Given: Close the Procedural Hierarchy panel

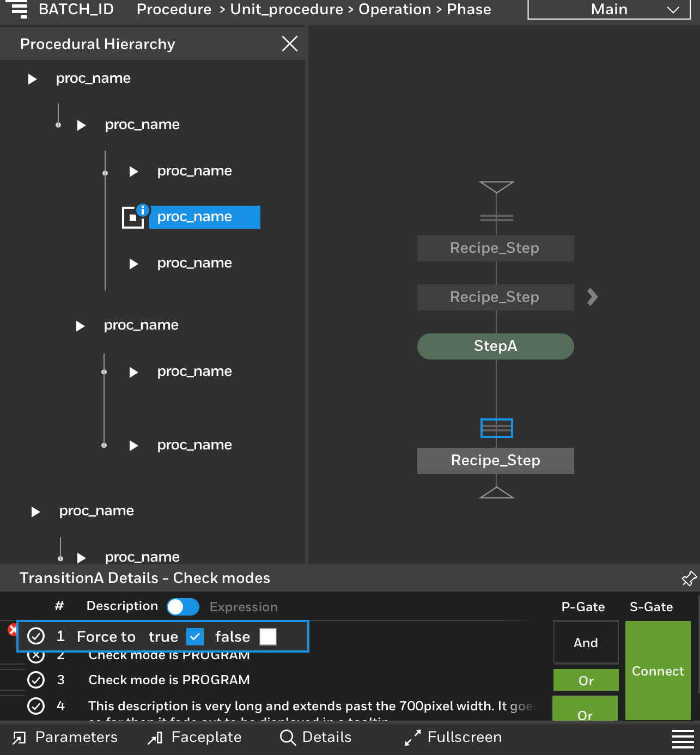Looking at the screenshot, I should tap(290, 44).
